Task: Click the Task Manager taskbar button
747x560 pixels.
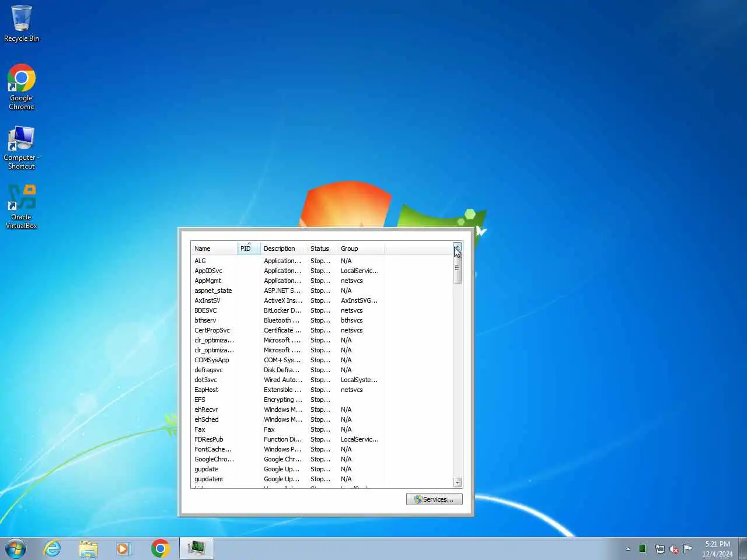Action: point(197,549)
